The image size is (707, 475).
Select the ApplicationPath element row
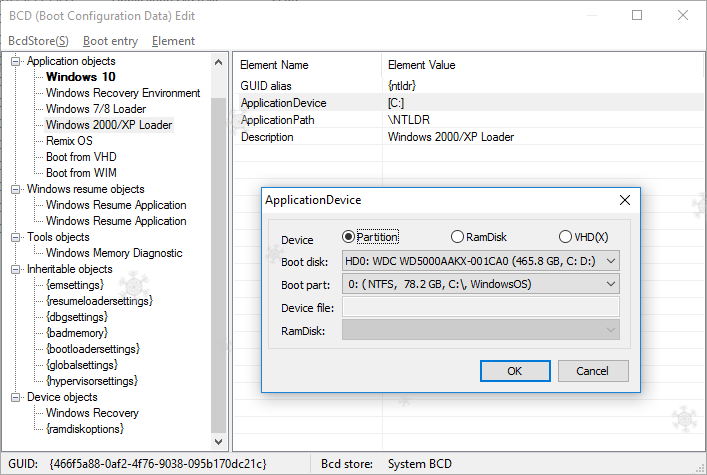(469, 120)
